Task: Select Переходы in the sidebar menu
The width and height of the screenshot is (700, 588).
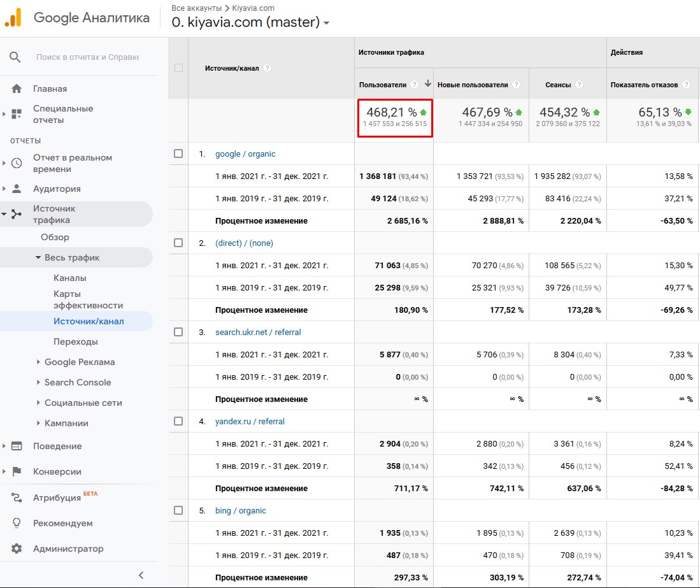Action: pos(76,341)
